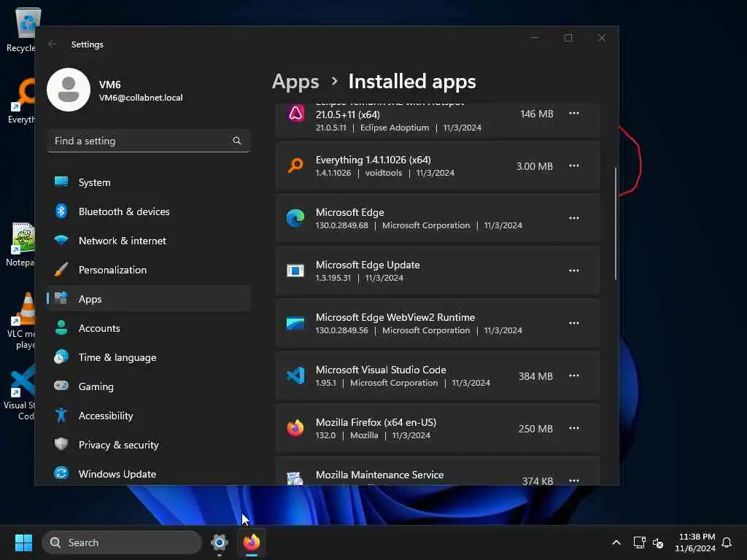Click the Accounts person icon
The image size is (747, 560).
[61, 327]
